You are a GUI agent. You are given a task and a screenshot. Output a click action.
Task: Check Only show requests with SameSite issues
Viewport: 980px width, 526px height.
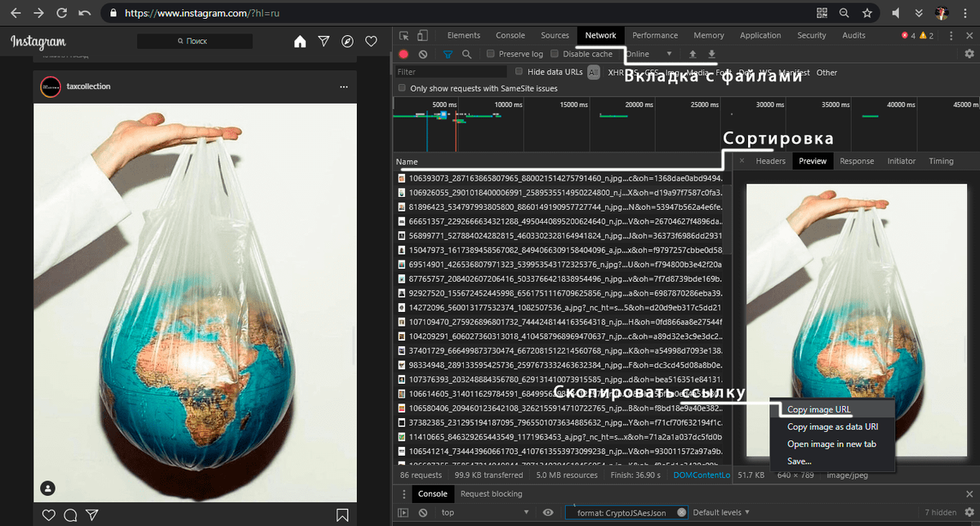click(x=402, y=88)
